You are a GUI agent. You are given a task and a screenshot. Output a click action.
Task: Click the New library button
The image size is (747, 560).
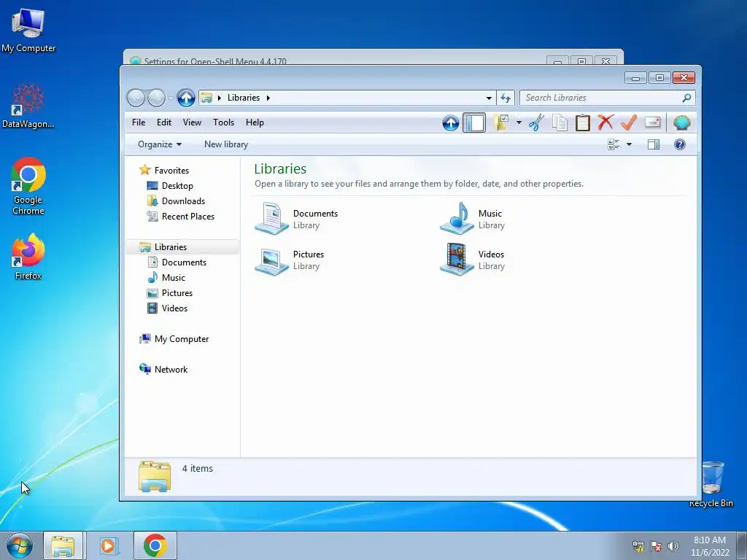[x=226, y=144]
